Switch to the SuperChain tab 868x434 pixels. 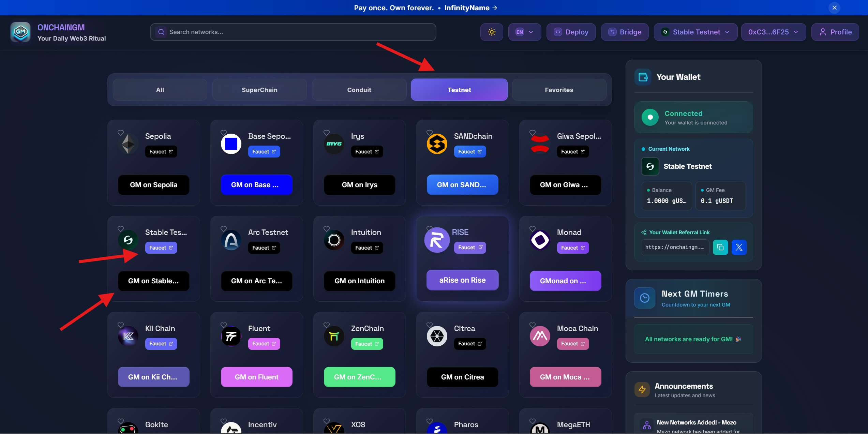(x=259, y=90)
